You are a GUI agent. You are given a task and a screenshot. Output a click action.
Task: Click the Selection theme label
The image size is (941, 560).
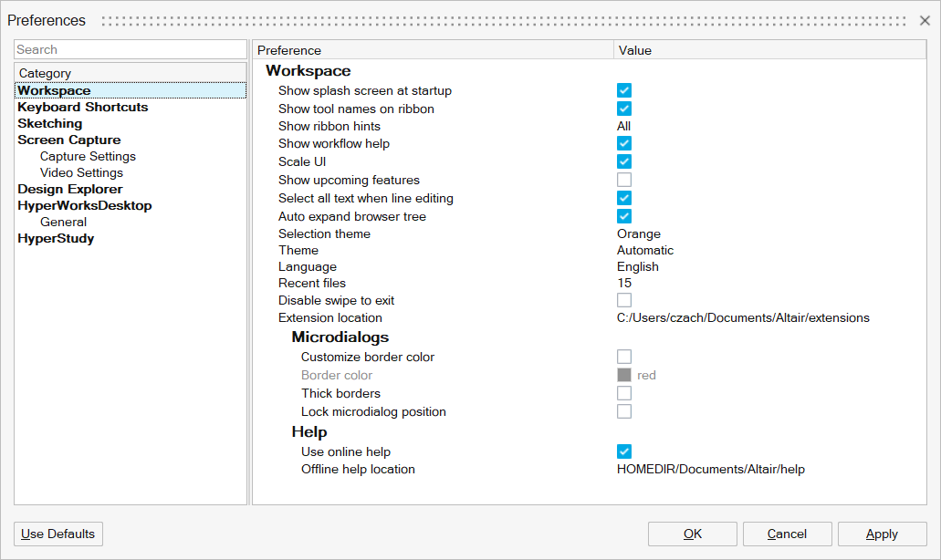point(324,233)
